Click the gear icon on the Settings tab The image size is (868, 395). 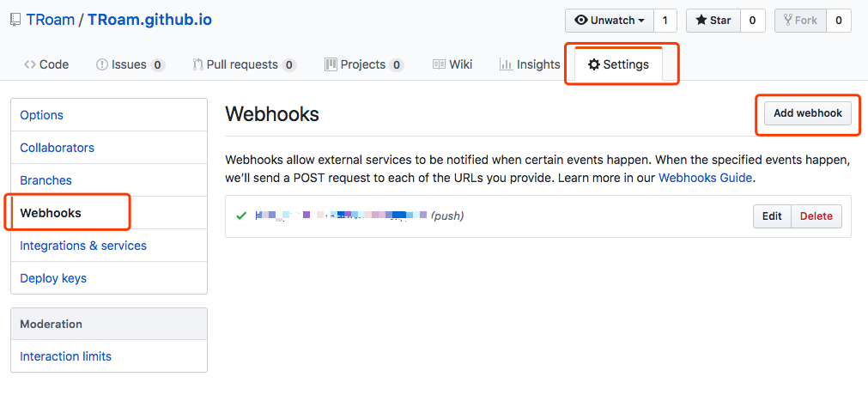[594, 64]
